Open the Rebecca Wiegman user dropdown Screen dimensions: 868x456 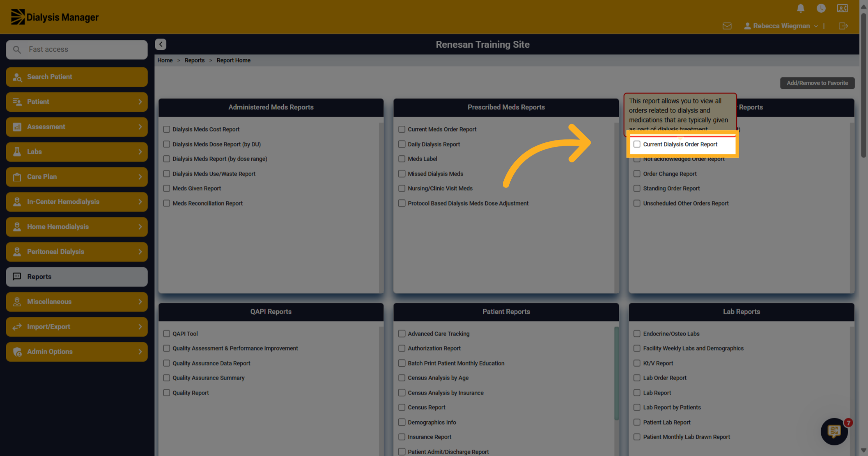pos(781,26)
